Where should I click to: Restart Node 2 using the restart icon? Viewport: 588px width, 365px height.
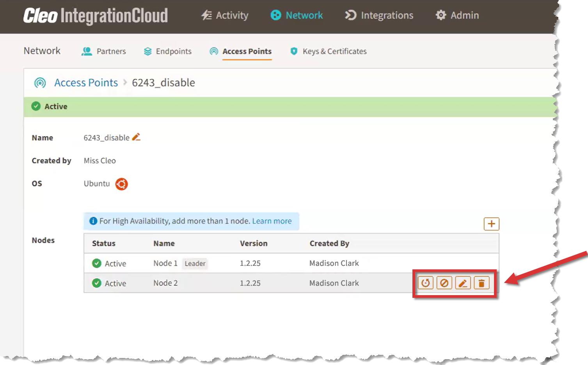click(425, 283)
